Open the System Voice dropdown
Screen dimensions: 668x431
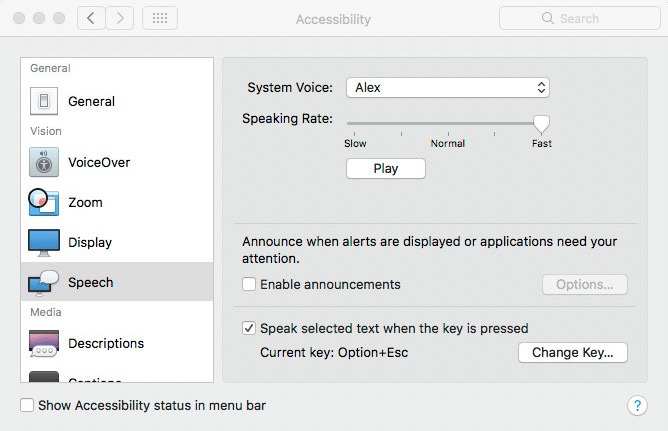tap(448, 88)
